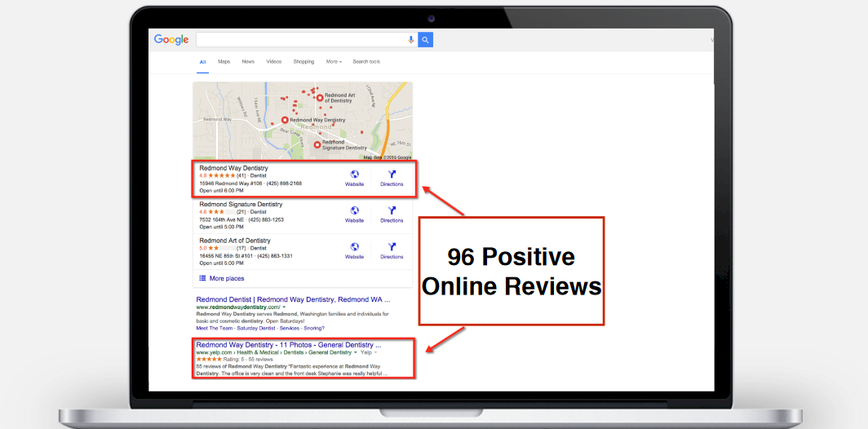
Task: Open the Redmond Way Dentistry - 11 Photos Yelp result
Action: 289,345
